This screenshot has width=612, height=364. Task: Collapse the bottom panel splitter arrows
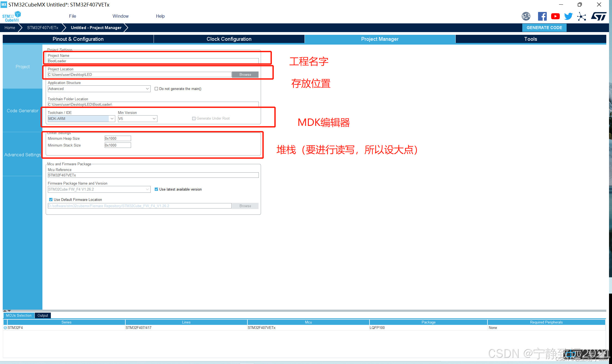pyautogui.click(x=7, y=310)
